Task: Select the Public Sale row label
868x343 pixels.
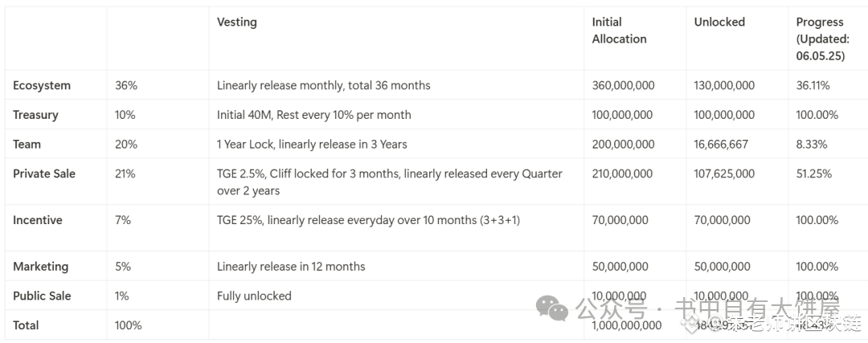Action: (42, 296)
